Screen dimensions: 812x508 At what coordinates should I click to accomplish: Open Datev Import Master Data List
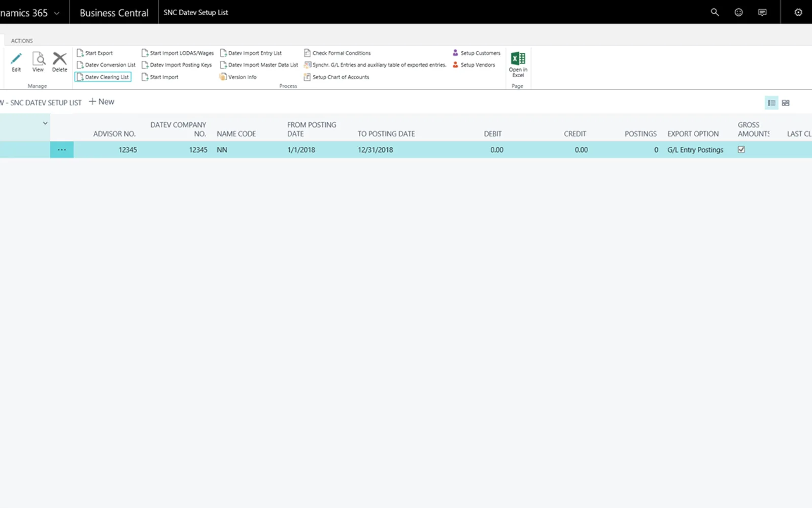pyautogui.click(x=259, y=65)
